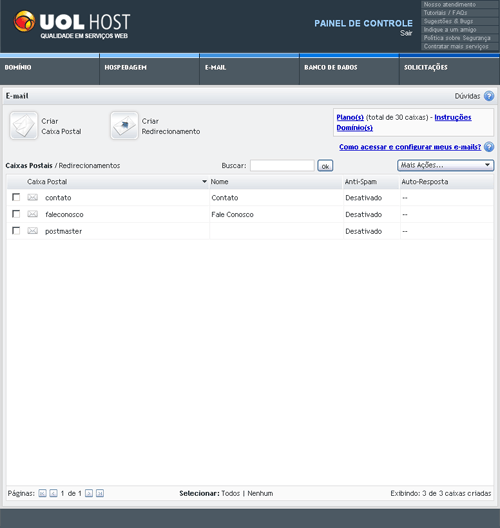
Task: Click the PAINEL DE CONTROLE title
Action: click(363, 23)
